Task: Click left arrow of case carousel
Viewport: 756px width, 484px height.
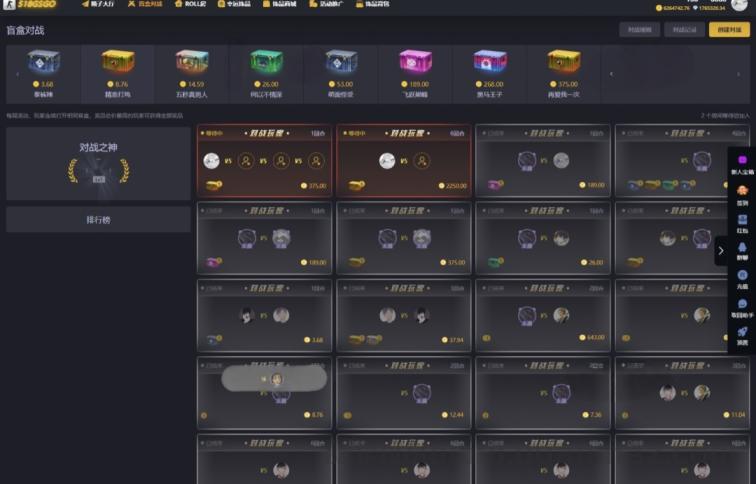Action: point(17,74)
